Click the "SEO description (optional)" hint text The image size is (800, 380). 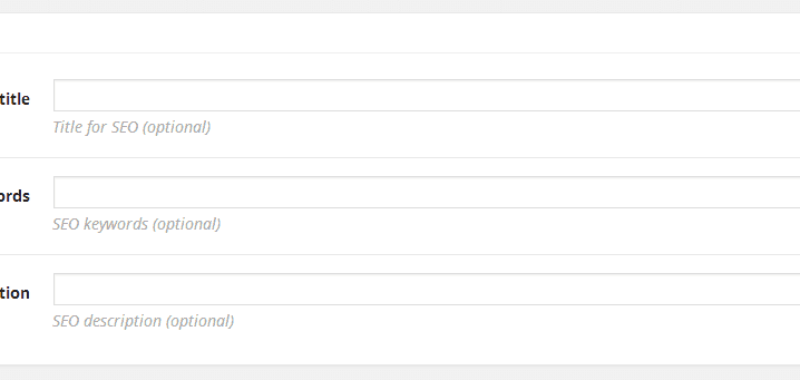point(143,321)
